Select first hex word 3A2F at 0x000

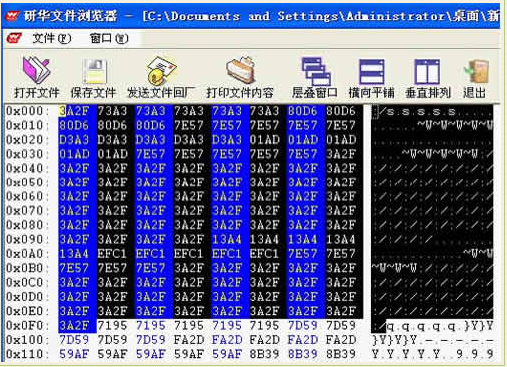pyautogui.click(x=74, y=111)
